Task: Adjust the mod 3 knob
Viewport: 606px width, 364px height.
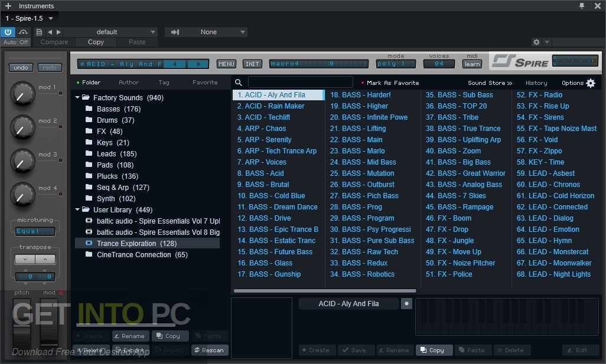Action: (22, 160)
